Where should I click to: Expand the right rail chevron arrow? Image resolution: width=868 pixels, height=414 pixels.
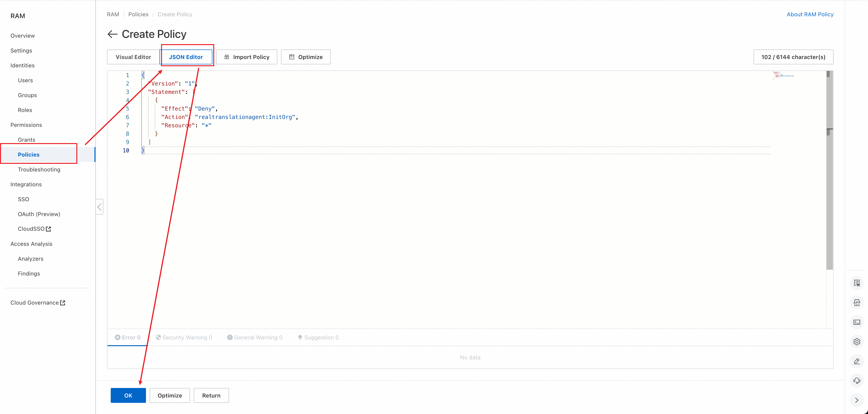click(x=857, y=401)
